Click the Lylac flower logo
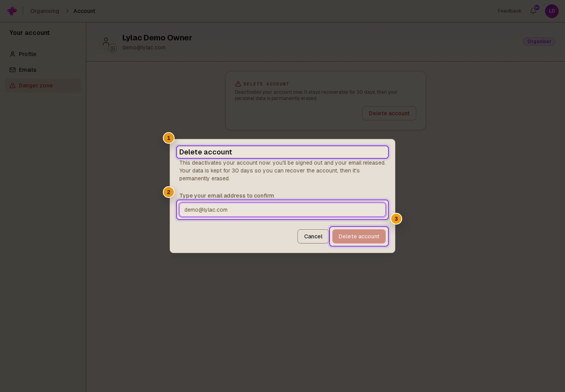 12,11
